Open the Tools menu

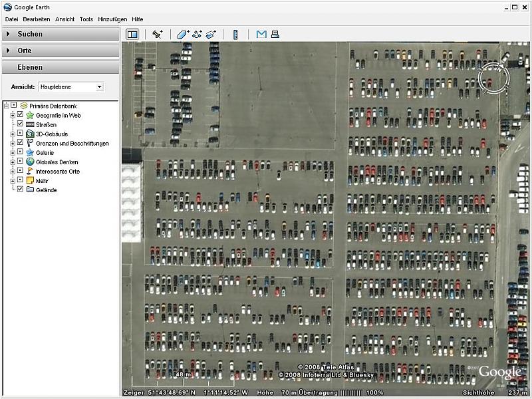(x=86, y=19)
